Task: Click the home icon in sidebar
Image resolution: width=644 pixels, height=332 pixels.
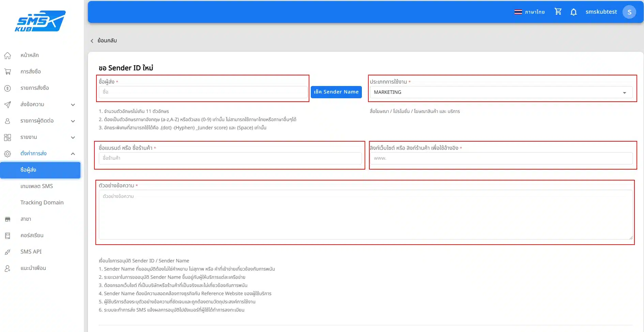Action: tap(7, 55)
